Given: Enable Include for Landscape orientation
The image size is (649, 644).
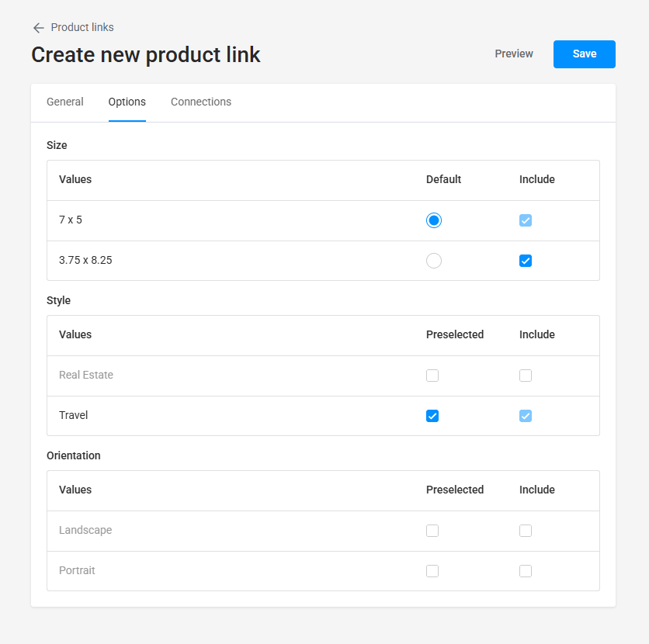Looking at the screenshot, I should [x=526, y=530].
